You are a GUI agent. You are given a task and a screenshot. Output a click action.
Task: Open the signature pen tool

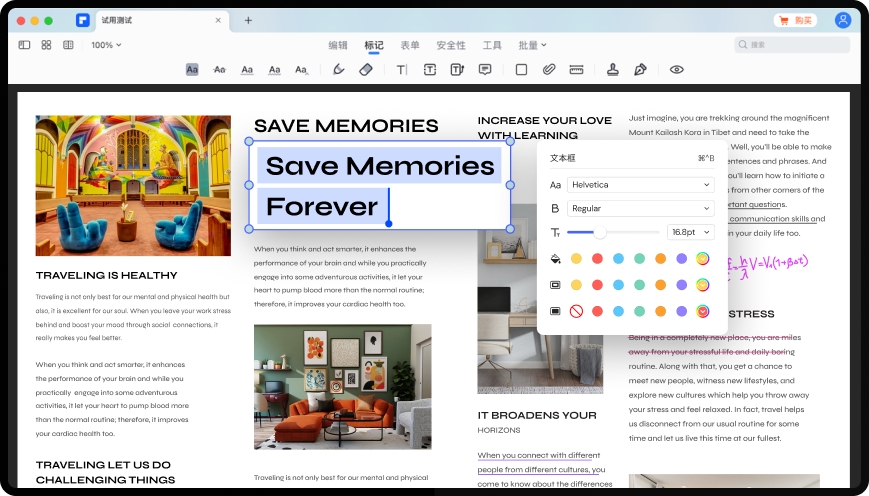pos(640,70)
